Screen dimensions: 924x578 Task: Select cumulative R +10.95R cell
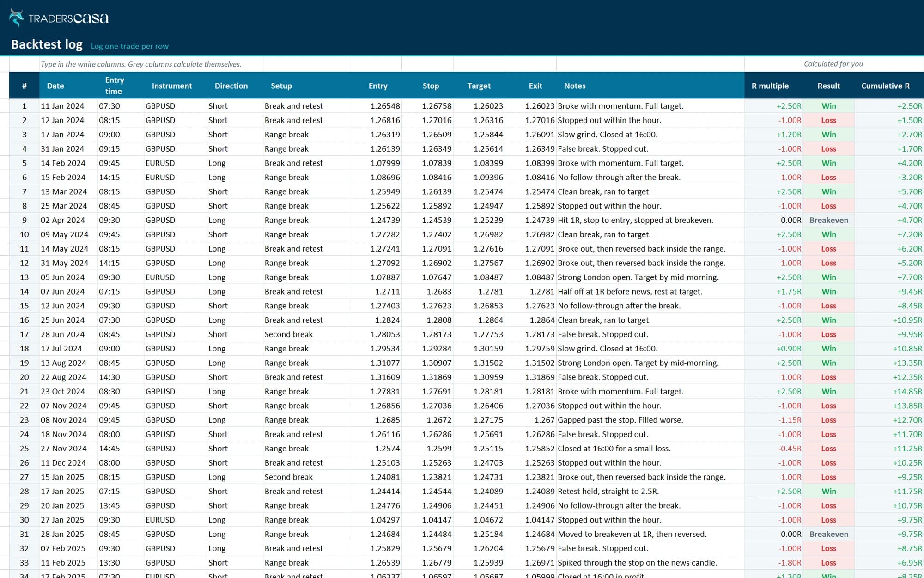[889, 320]
